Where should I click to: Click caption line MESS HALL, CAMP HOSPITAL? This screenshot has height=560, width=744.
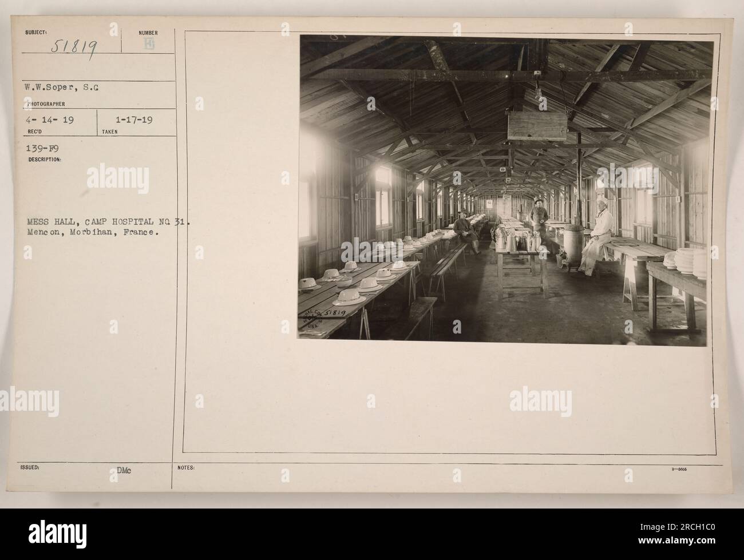click(108, 223)
